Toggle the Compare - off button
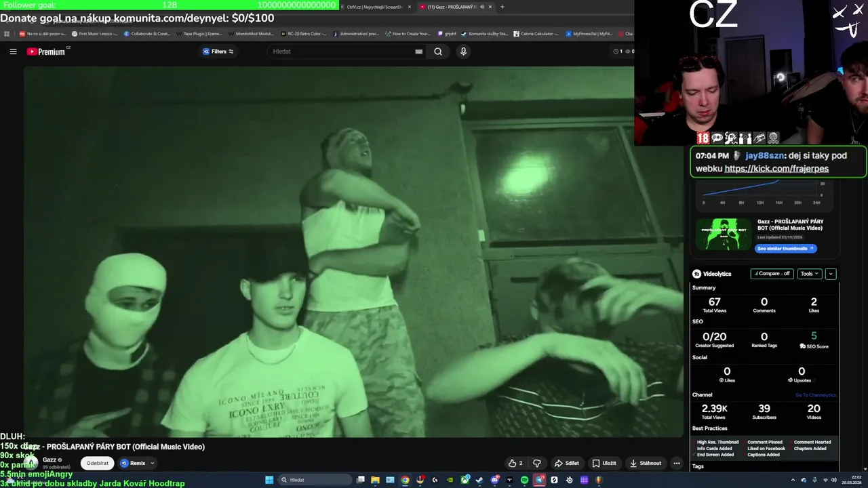Image resolution: width=868 pixels, height=488 pixels. coord(772,274)
